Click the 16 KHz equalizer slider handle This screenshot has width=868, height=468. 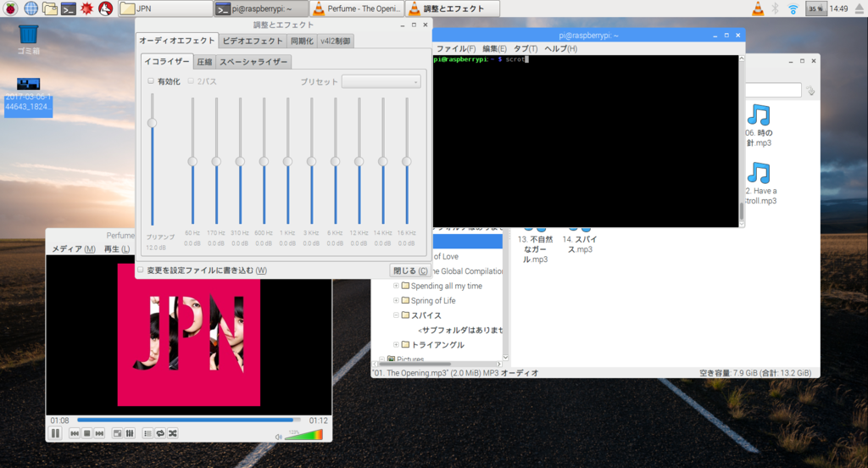pos(406,161)
